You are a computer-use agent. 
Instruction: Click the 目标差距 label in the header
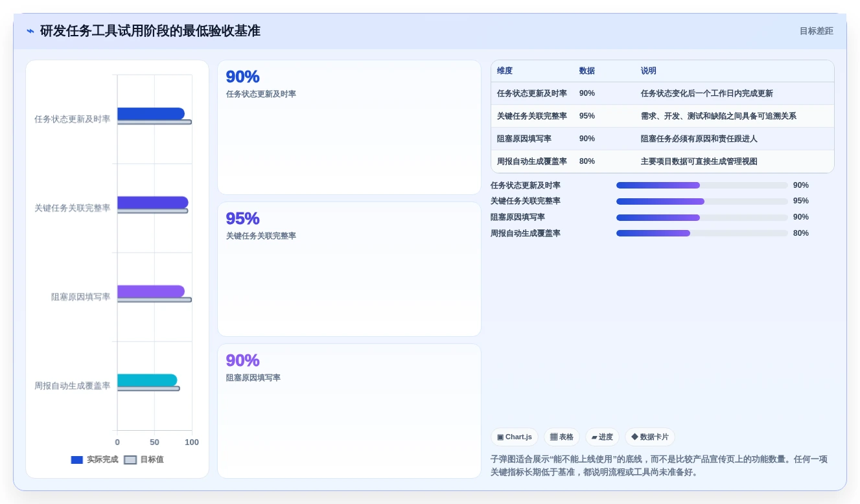[816, 31]
